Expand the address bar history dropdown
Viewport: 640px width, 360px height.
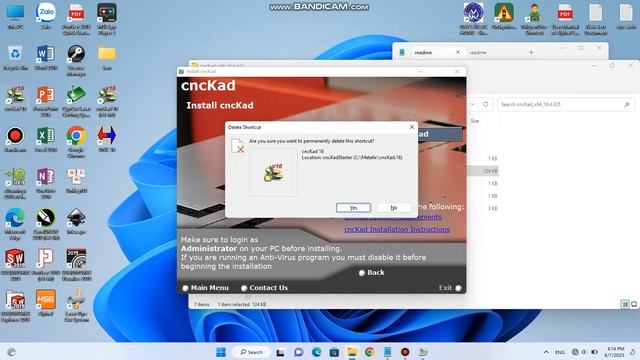pos(472,104)
